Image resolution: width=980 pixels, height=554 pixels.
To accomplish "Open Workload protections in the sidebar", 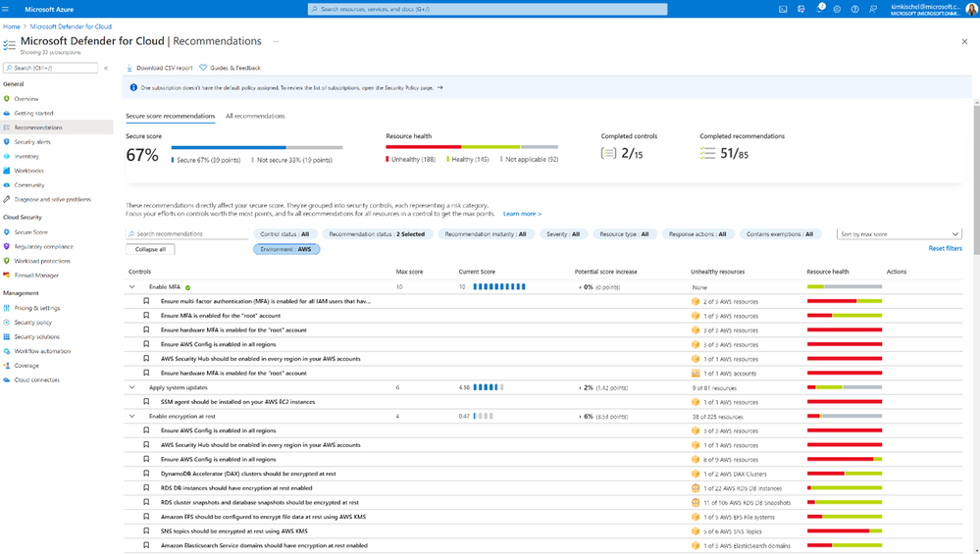I will [x=42, y=261].
